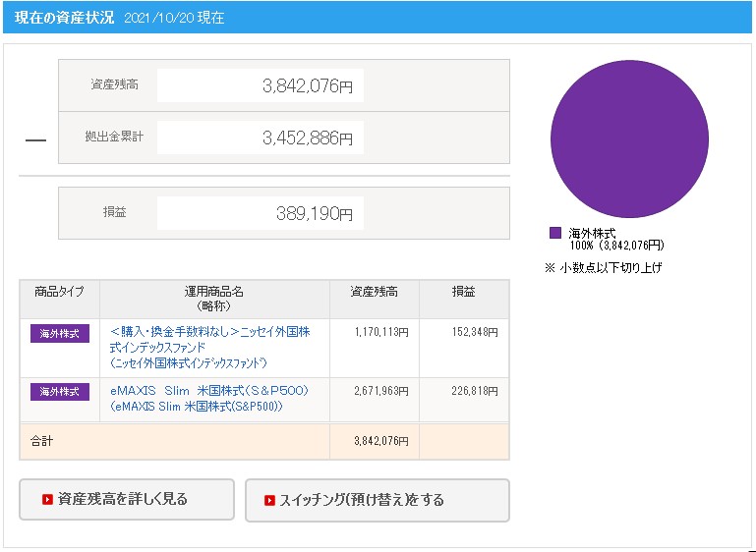
Task: Click the 2021/10/20 現在 date text
Action: point(174,18)
